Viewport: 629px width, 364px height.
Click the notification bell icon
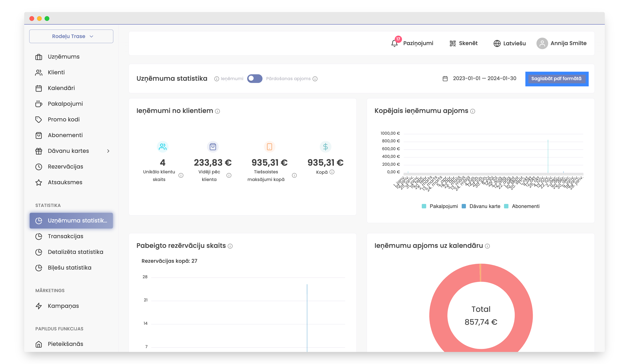tap(394, 43)
